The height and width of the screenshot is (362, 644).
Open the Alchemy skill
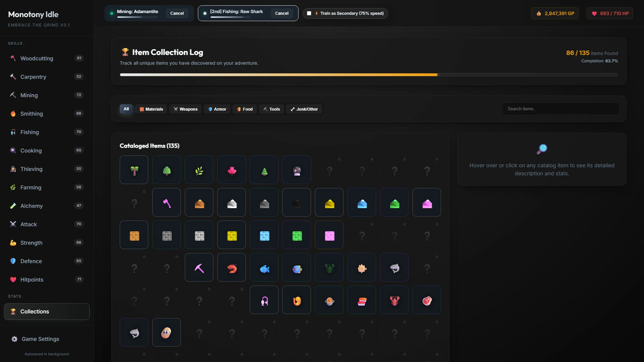click(47, 206)
